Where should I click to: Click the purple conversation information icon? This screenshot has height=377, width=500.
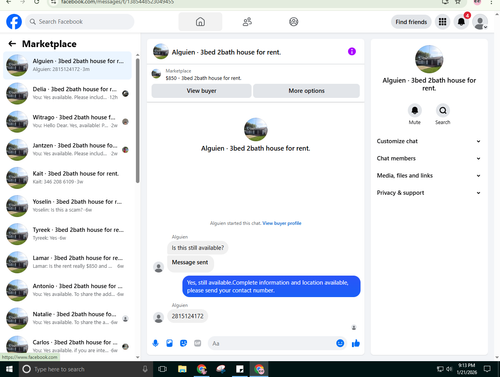[352, 51]
